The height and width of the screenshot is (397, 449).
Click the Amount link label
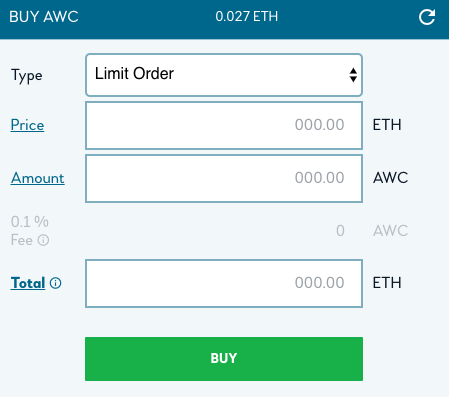tap(38, 178)
